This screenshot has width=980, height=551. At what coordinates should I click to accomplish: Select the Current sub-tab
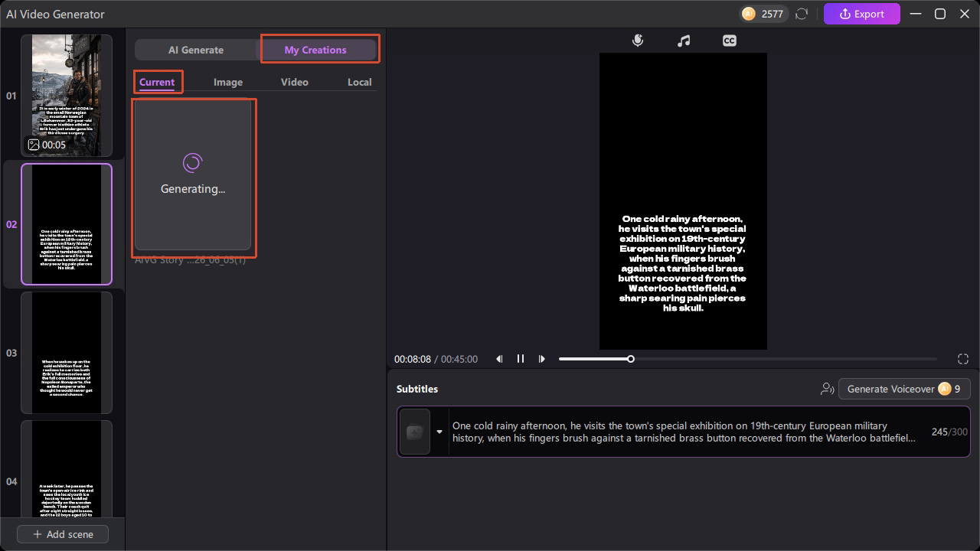(157, 82)
